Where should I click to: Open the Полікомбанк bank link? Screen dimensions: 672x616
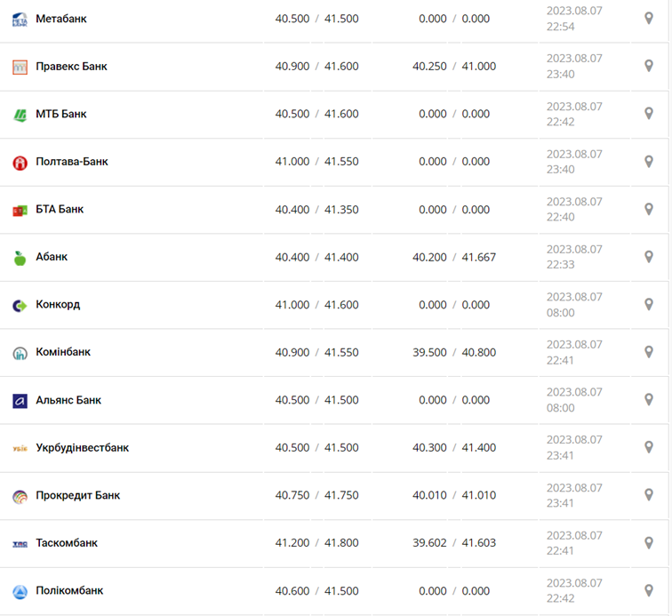(x=69, y=591)
